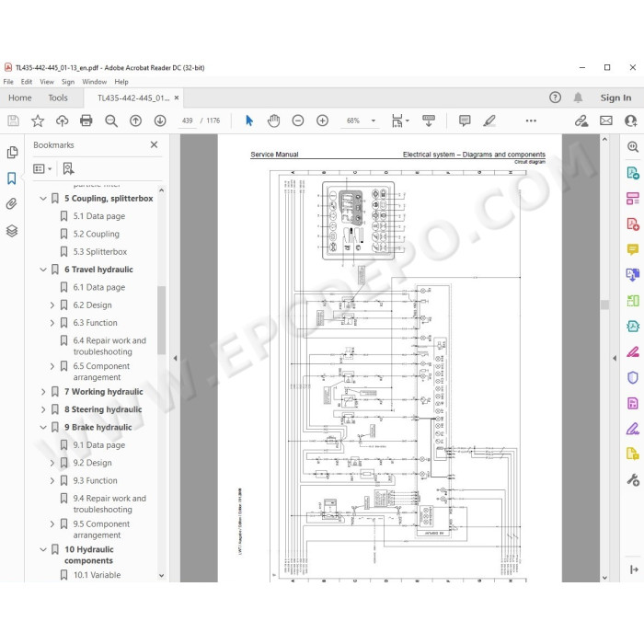Open the Help menu

[121, 82]
